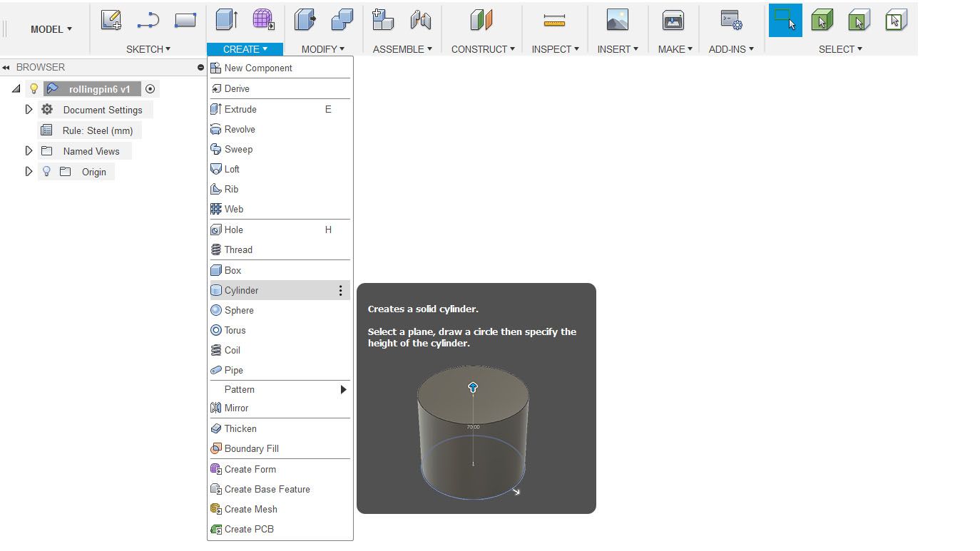Select the Joint icon above ASSEMBLE
The height and width of the screenshot is (551, 980).
pos(421,20)
